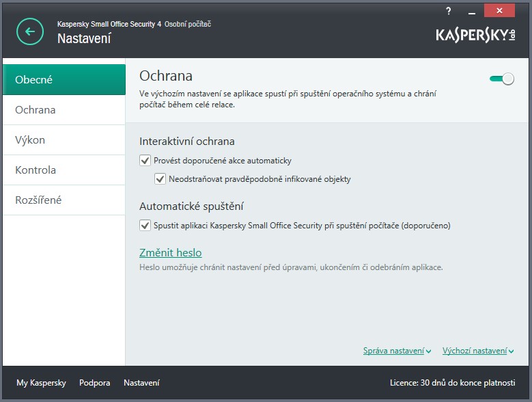The height and width of the screenshot is (402, 532).
Task: Click the licence status text 'Licence: 30 dnů'
Action: [x=453, y=383]
